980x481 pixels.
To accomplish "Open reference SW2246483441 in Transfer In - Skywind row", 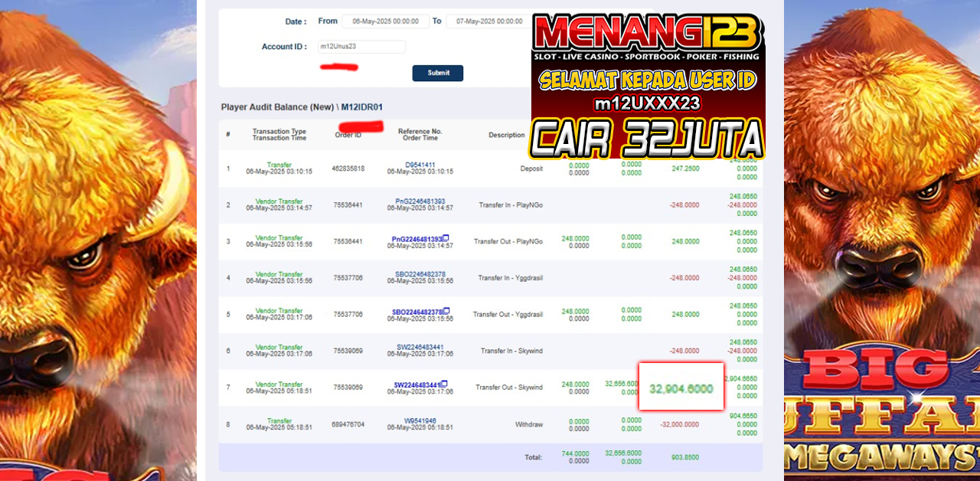I will 420,347.
